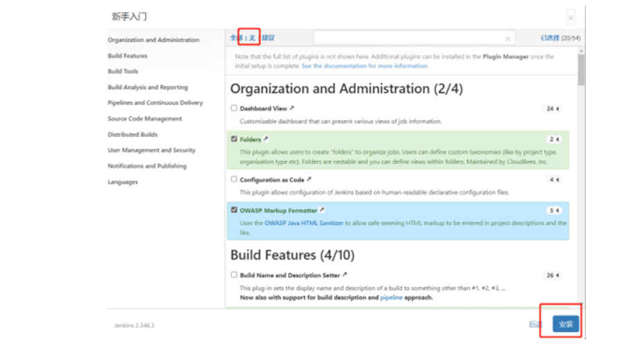The width and height of the screenshot is (644, 344).
Task: Open the pipeline approach link
Action: [391, 297]
